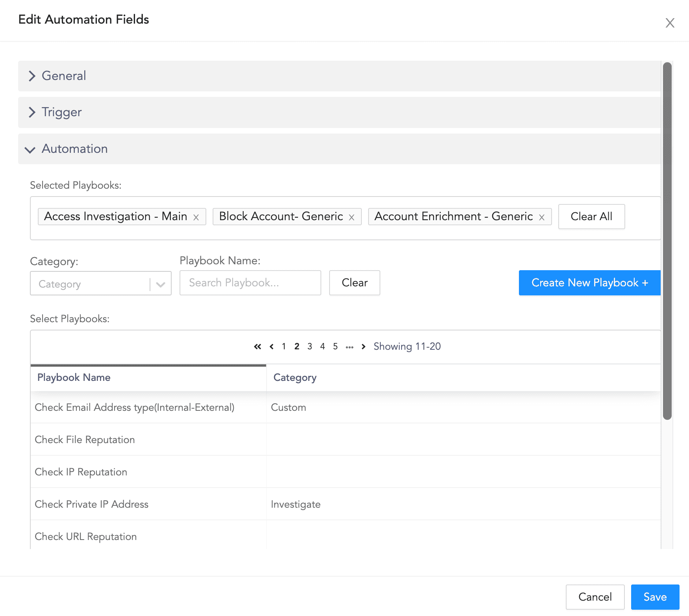This screenshot has width=689, height=616.
Task: Go to previous page with left chevron
Action: (271, 347)
